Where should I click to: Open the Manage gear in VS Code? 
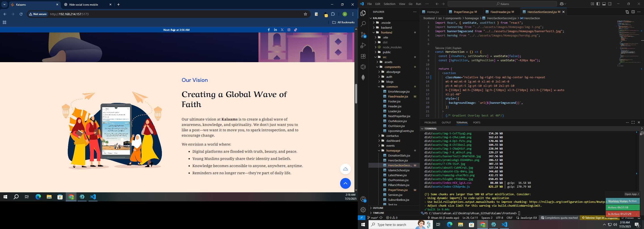coord(363,210)
